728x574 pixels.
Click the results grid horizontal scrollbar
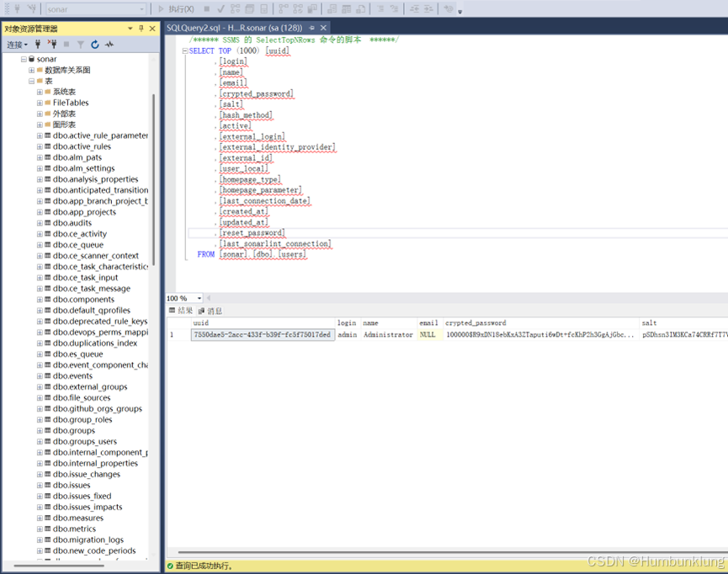[453, 552]
